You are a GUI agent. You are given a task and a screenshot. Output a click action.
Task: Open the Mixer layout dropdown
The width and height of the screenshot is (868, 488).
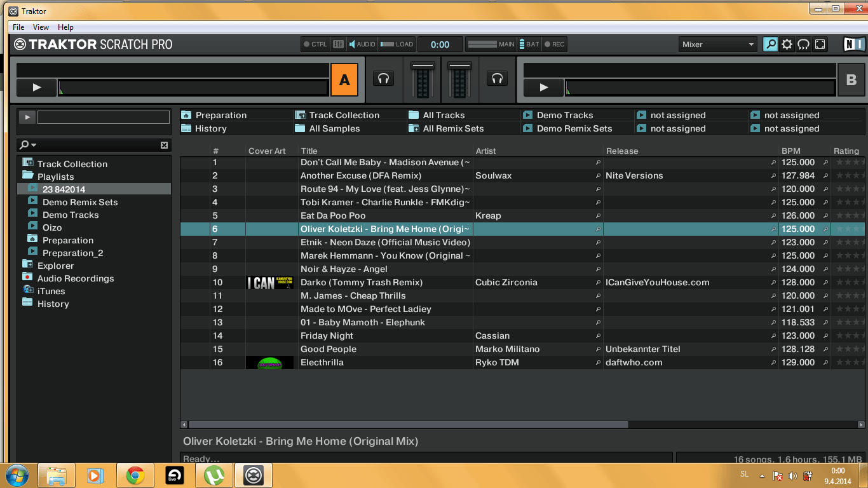click(x=717, y=44)
